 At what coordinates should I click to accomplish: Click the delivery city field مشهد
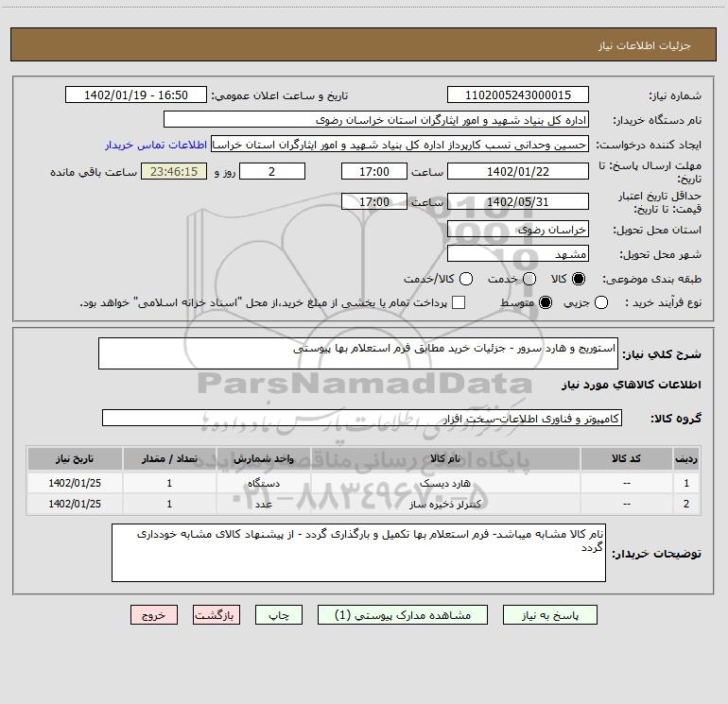click(x=518, y=253)
